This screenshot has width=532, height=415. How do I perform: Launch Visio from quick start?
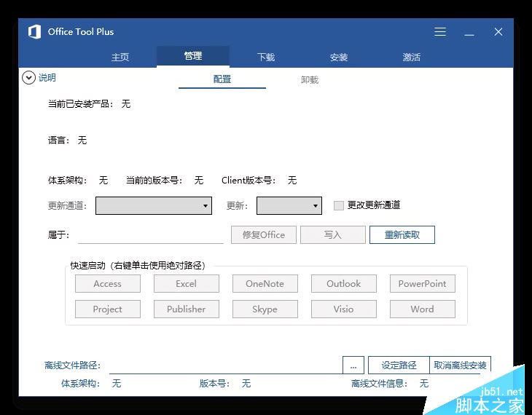tap(344, 309)
